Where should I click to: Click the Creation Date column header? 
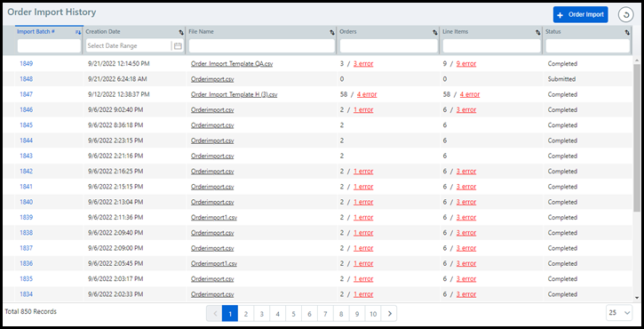(103, 32)
